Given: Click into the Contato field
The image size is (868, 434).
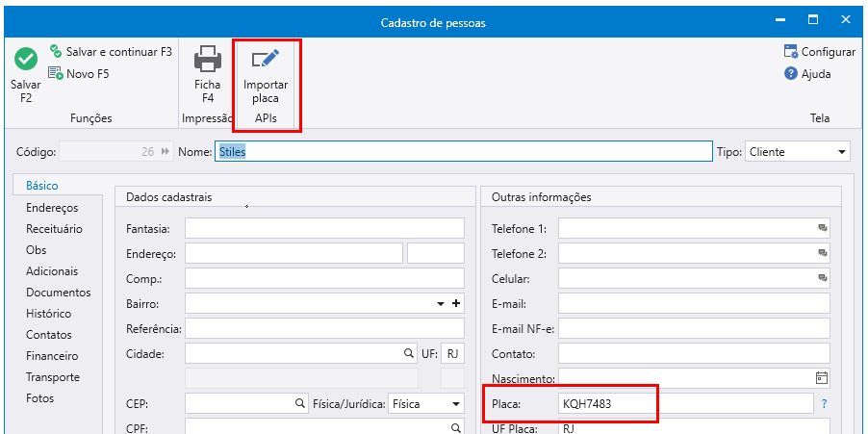Looking at the screenshot, I should tap(694, 353).
